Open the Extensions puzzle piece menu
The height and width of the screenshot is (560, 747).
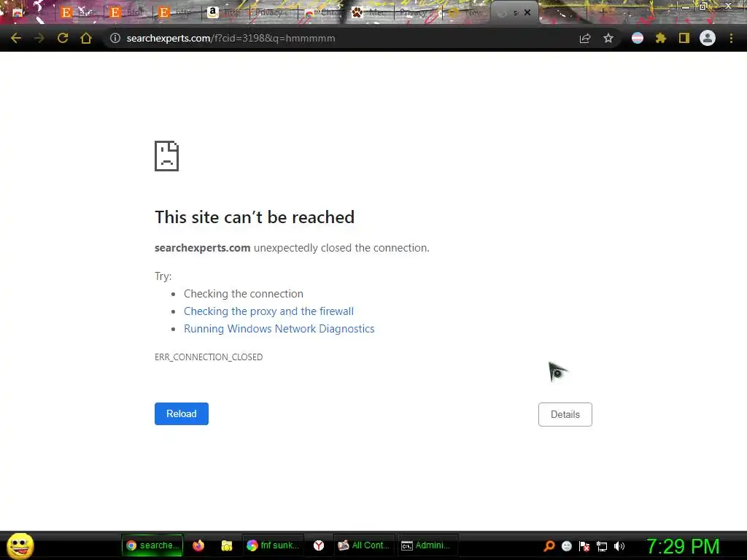[x=661, y=38]
